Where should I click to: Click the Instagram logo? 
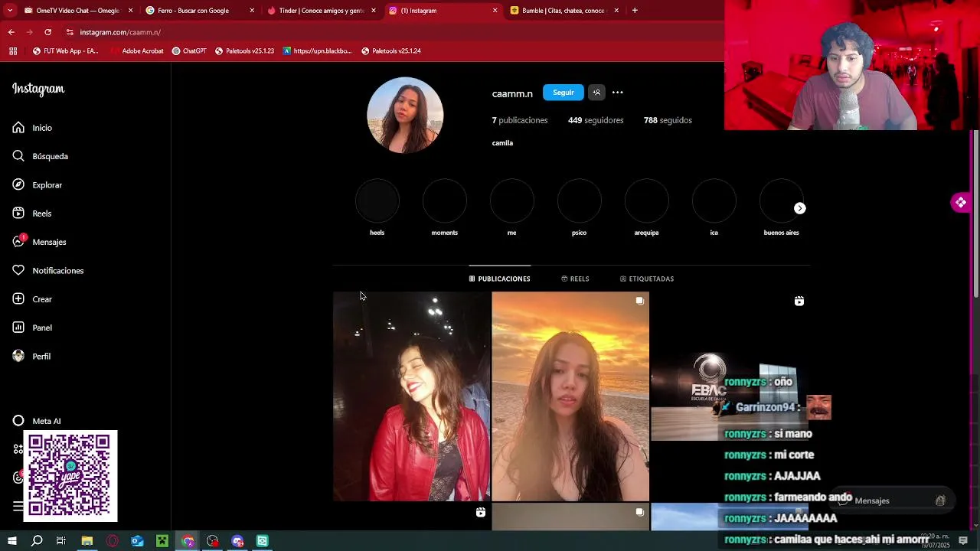point(38,89)
